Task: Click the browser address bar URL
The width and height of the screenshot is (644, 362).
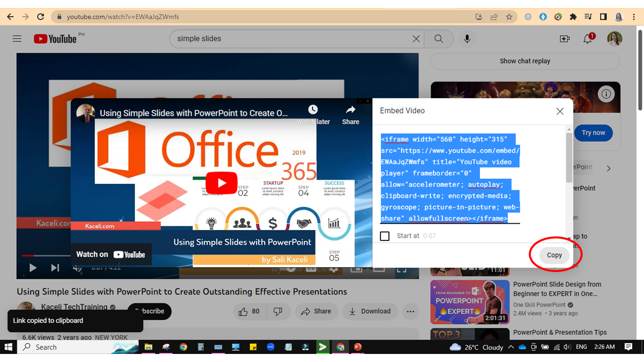Action: [x=123, y=17]
